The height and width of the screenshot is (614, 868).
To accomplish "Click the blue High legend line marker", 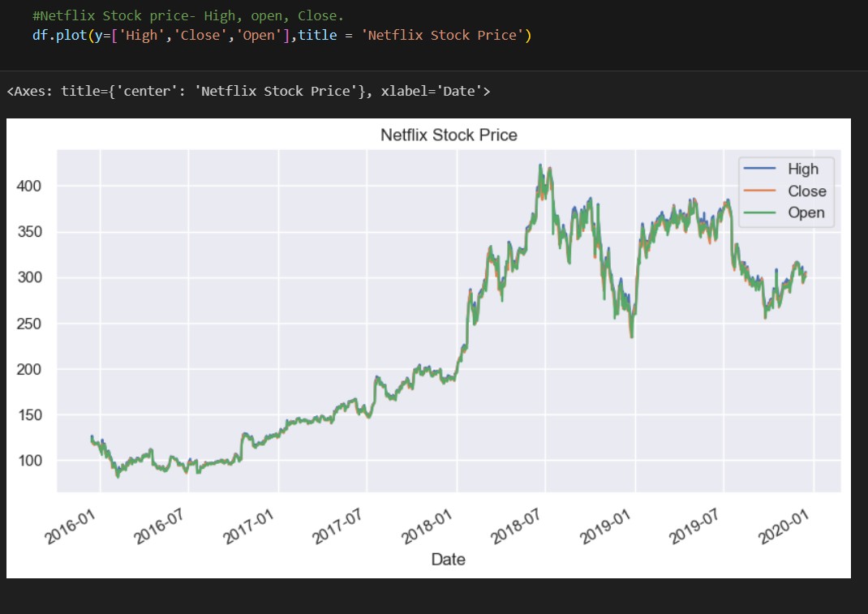I will [759, 169].
